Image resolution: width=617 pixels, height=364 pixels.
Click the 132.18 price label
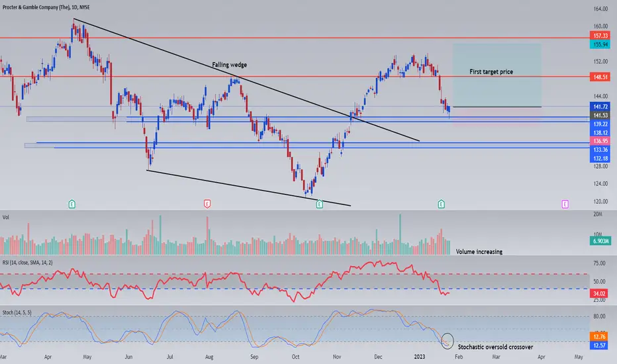600,158
